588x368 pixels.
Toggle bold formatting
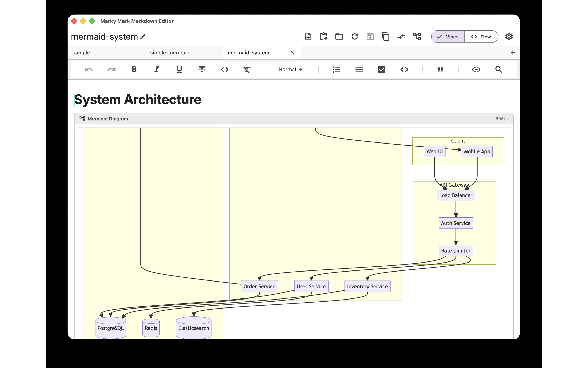[134, 69]
